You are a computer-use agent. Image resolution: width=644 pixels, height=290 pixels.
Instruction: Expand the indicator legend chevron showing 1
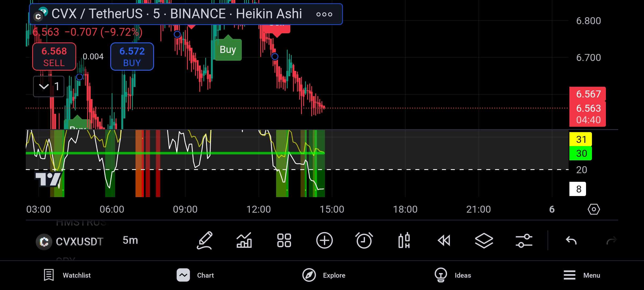coord(49,86)
